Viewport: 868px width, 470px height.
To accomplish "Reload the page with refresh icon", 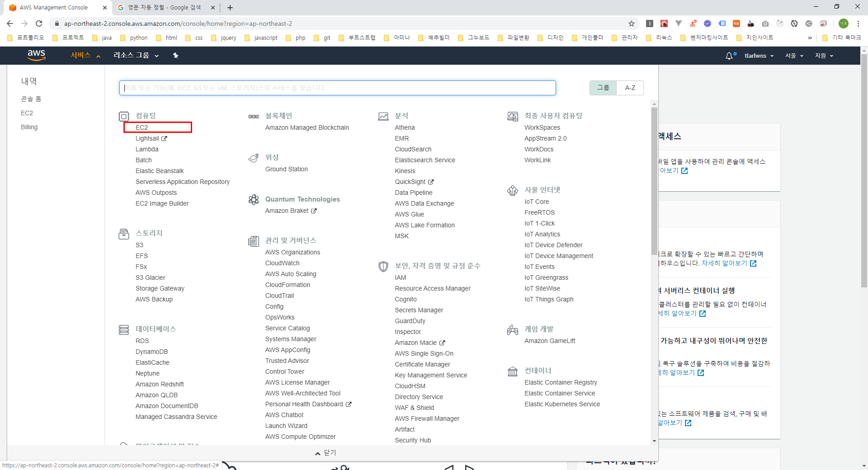I will (x=39, y=23).
